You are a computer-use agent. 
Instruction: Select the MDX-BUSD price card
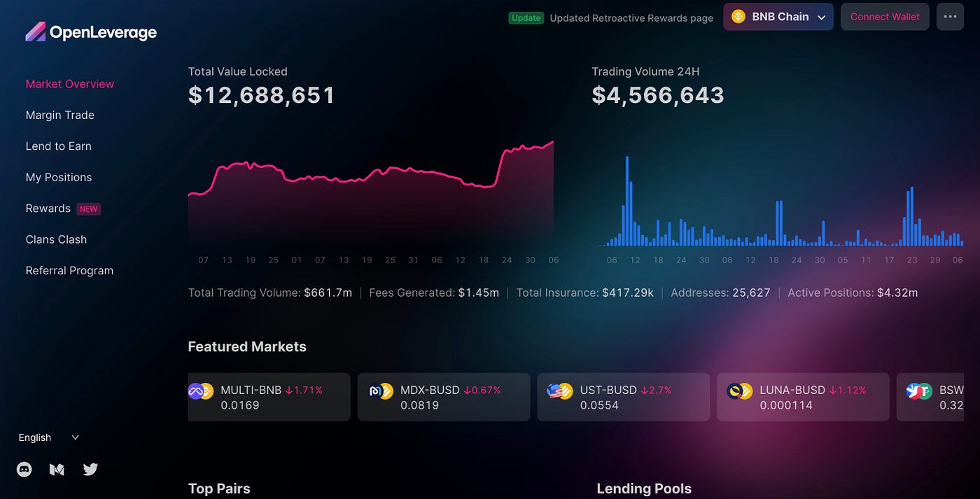pos(443,397)
